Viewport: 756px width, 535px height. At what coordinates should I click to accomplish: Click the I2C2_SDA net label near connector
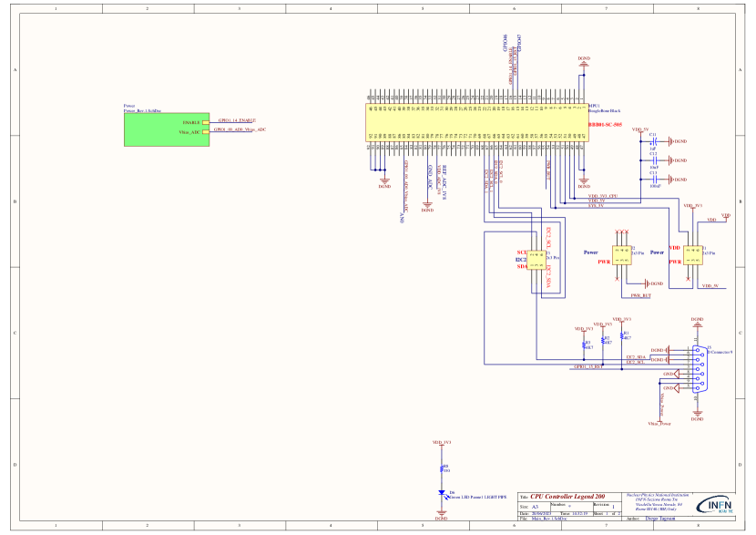(x=636, y=356)
